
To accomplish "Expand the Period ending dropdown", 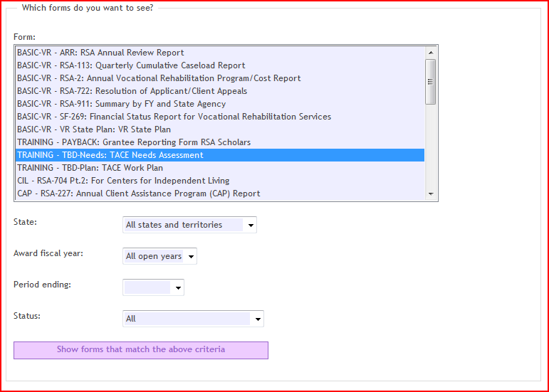I will point(153,287).
